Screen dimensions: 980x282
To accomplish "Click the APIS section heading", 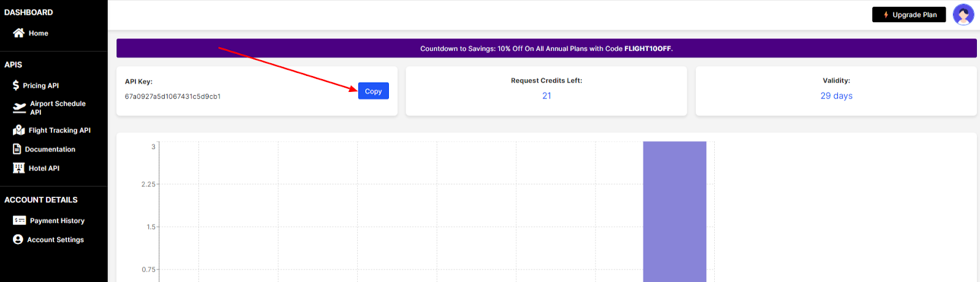I will pos(13,64).
